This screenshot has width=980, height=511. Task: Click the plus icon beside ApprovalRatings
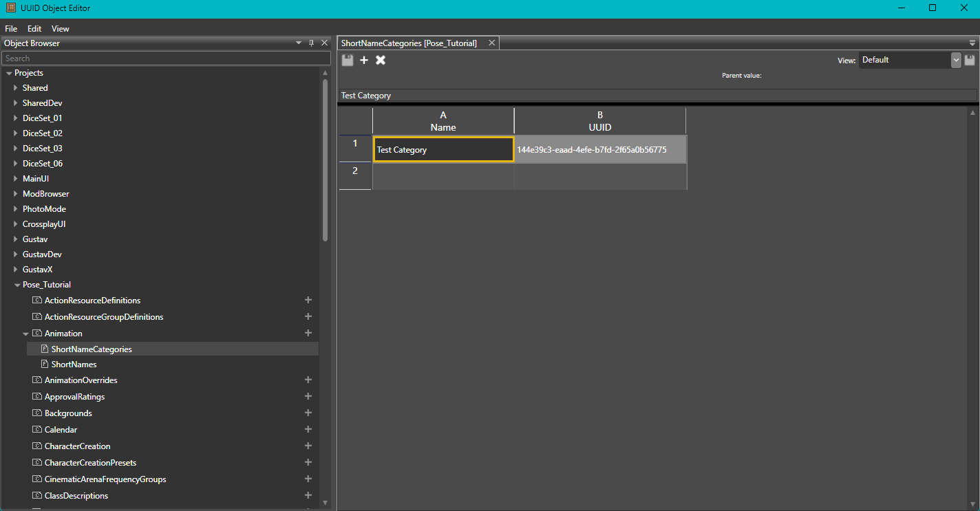click(308, 396)
